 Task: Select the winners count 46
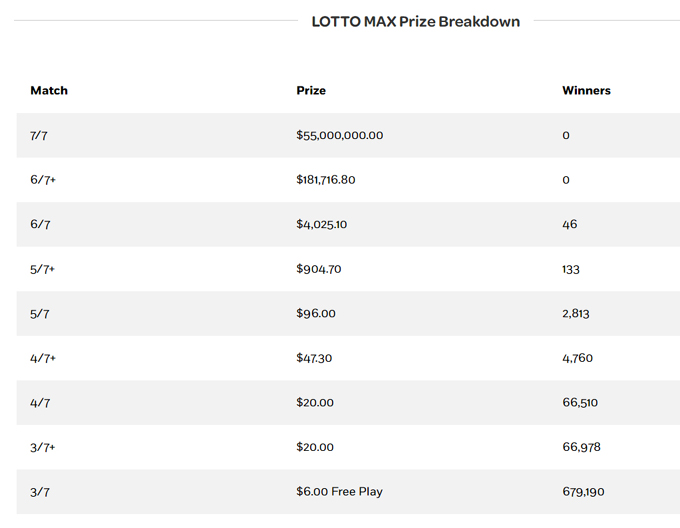pyautogui.click(x=570, y=224)
